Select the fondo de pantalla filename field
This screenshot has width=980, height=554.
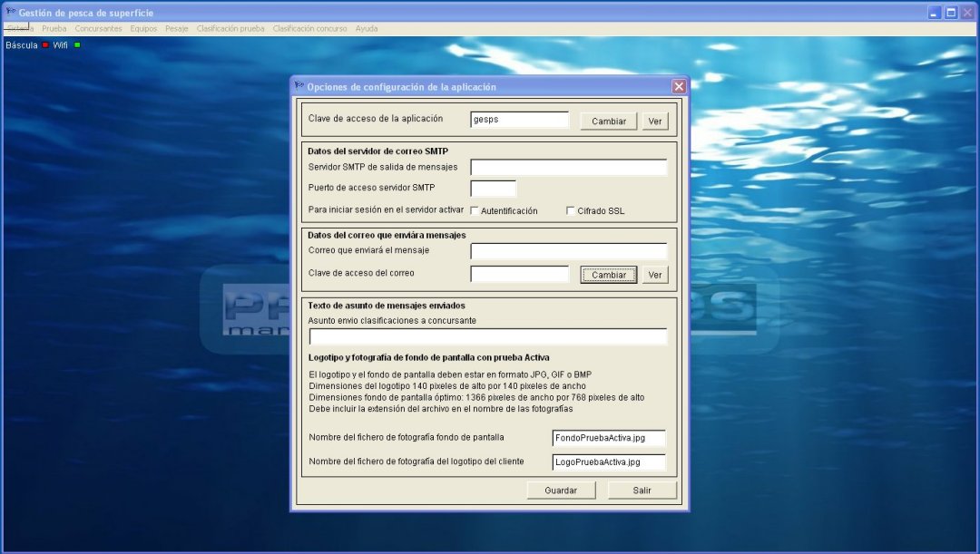pyautogui.click(x=608, y=438)
